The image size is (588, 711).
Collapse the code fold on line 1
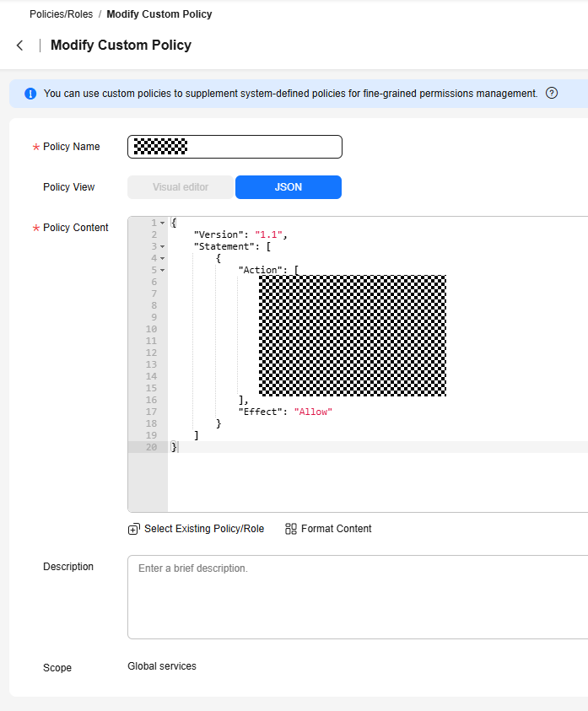[163, 224]
